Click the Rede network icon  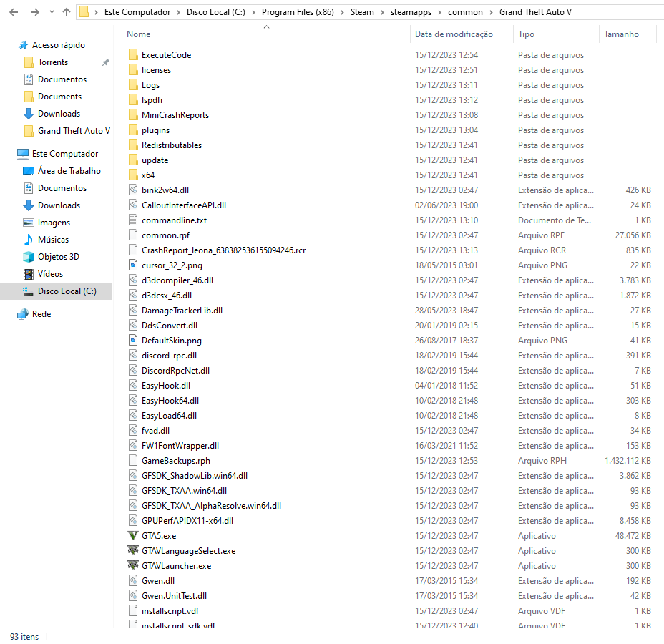pos(22,314)
